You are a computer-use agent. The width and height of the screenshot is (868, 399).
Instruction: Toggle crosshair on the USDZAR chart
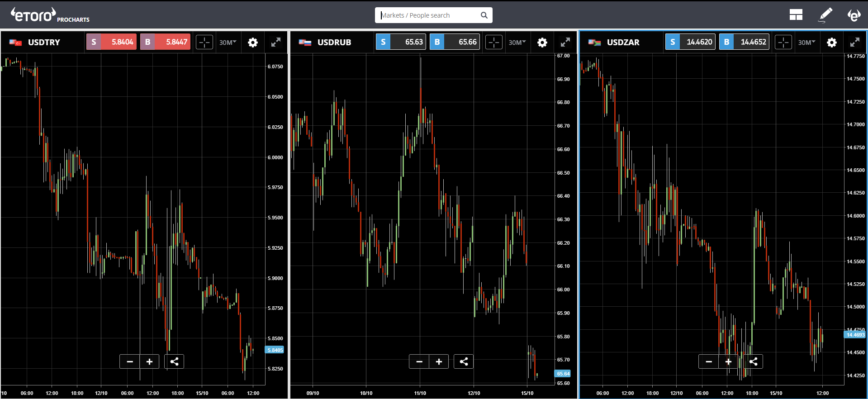click(783, 43)
